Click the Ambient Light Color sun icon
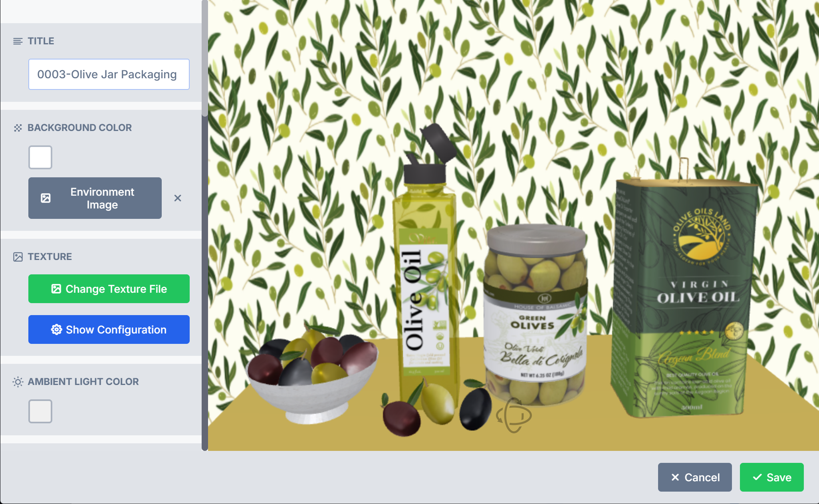This screenshot has width=819, height=504. [18, 382]
